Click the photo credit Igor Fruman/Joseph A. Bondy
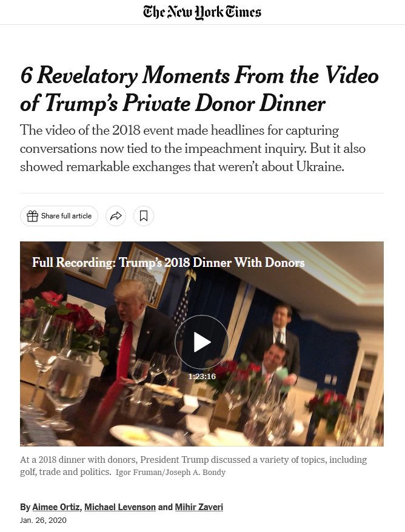Image resolution: width=405 pixels, height=532 pixels. point(170,473)
